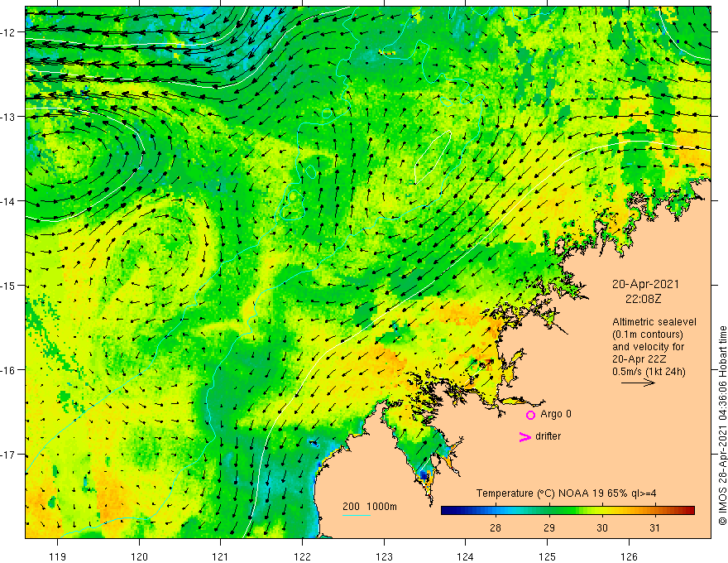Viewport: 728px width, 563px height.
Task: Click the '200 1000m' bathymetry label
Action: (370, 507)
